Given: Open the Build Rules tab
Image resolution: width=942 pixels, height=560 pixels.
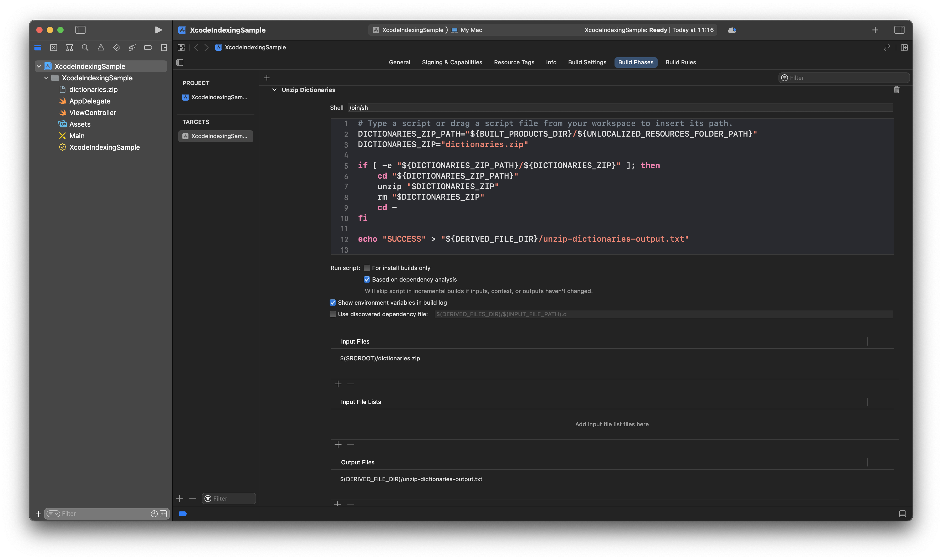Looking at the screenshot, I should (x=680, y=62).
